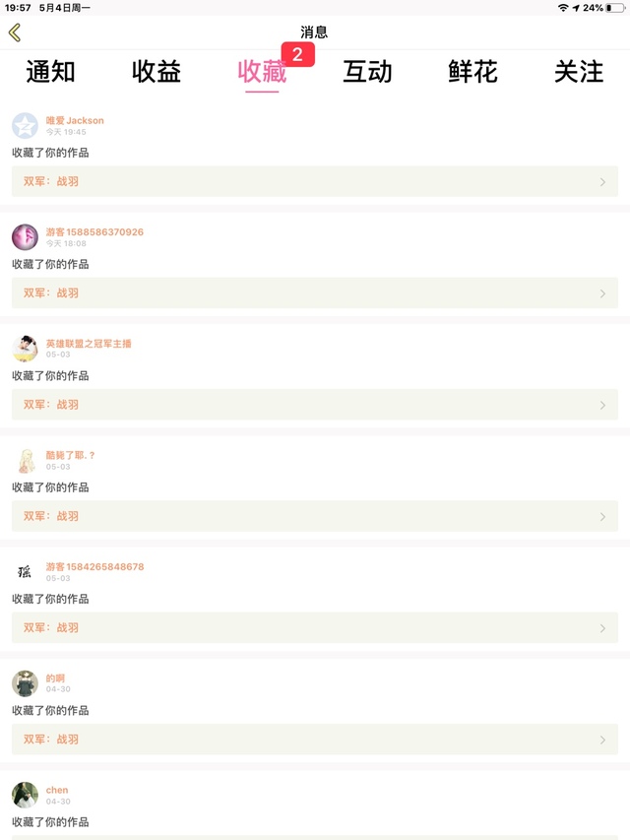Tap 酷毙了耶.?'s avatar
This screenshot has height=840, width=630.
[x=25, y=460]
